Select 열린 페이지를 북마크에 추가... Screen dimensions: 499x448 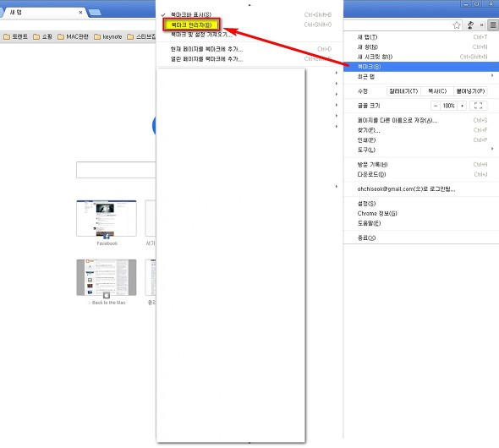tap(249, 59)
